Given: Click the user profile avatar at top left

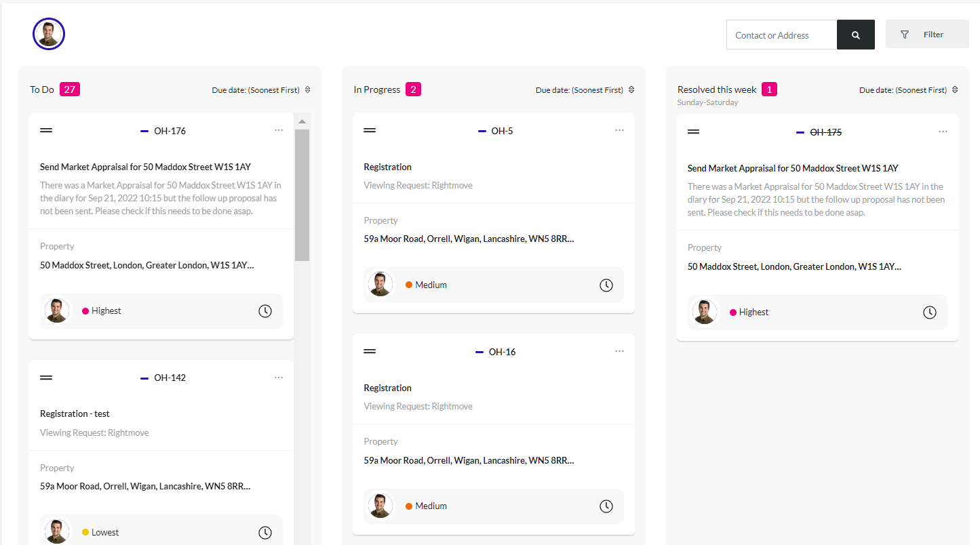Looking at the screenshot, I should coord(49,34).
